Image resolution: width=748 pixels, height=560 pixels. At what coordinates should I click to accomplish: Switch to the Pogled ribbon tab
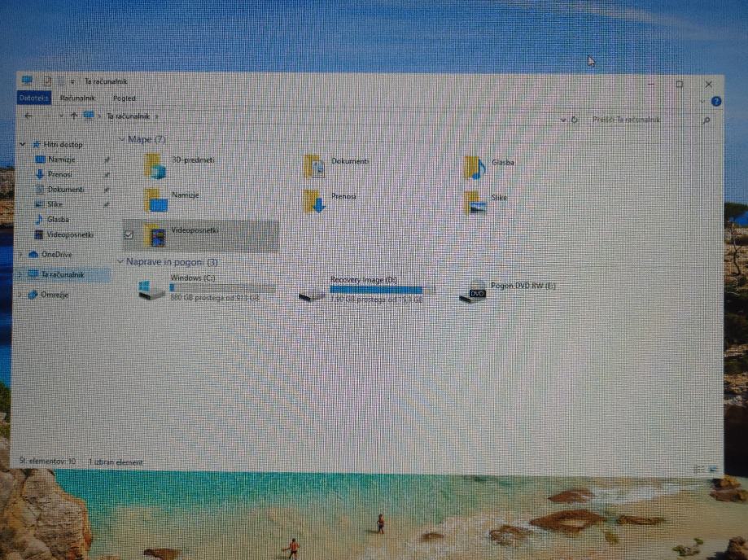pos(125,98)
